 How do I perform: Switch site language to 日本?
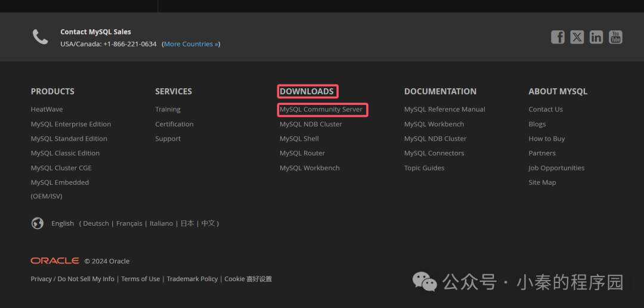(x=187, y=223)
